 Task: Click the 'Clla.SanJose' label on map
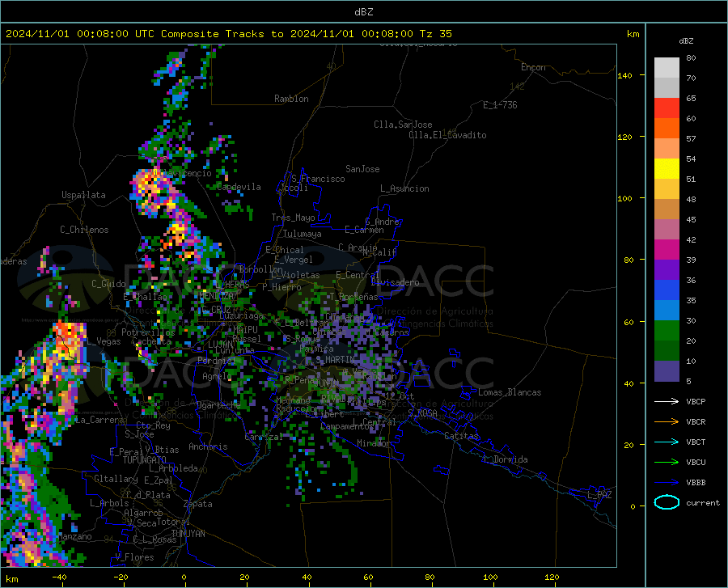point(403,125)
